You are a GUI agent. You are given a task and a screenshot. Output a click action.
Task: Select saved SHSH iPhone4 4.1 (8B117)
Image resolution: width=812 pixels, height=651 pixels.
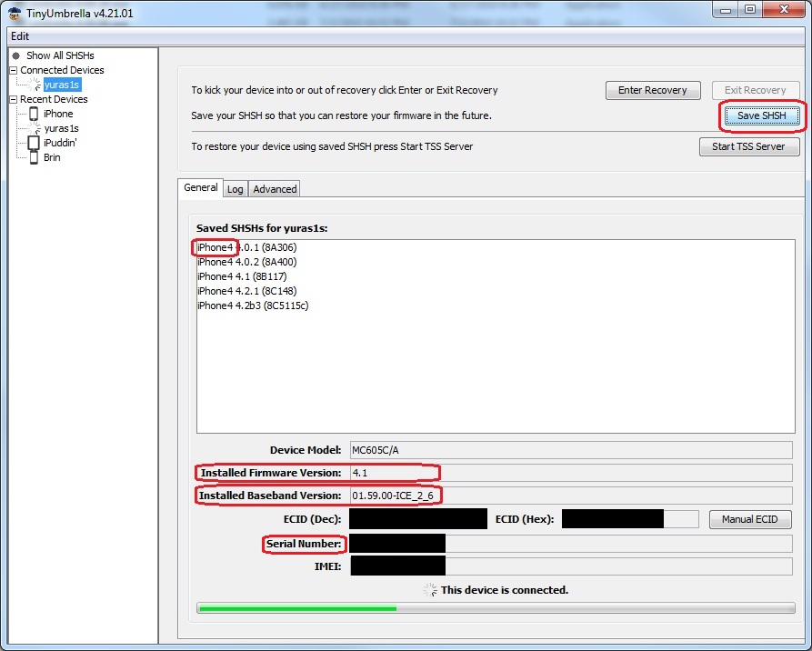pyautogui.click(x=242, y=276)
